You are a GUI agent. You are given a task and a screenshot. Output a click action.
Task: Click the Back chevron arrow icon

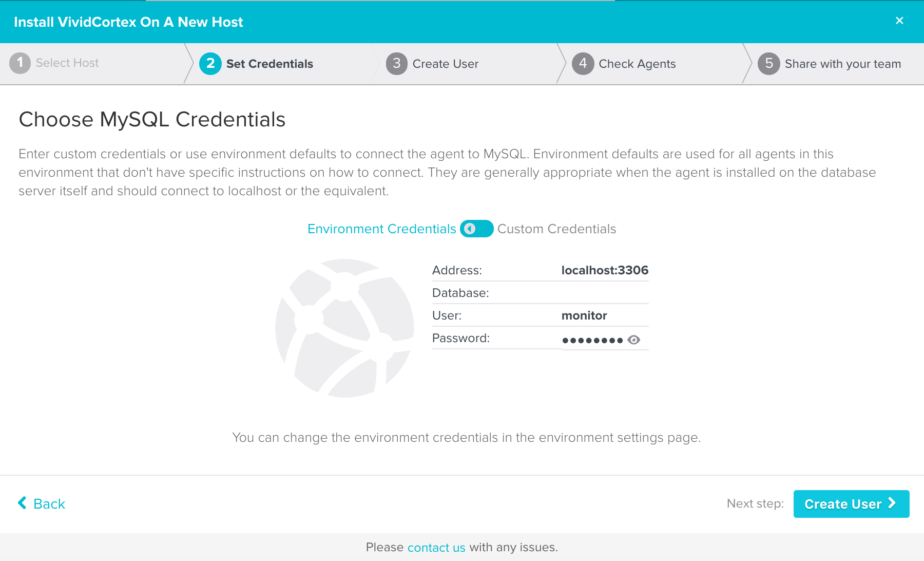(22, 503)
